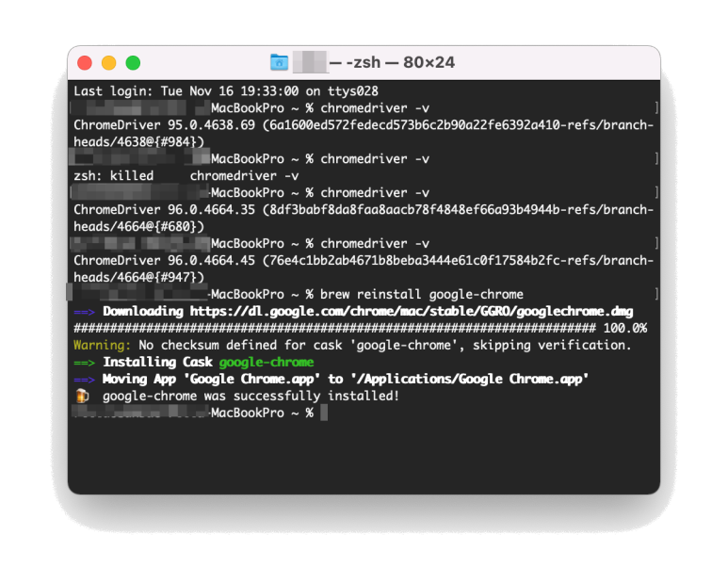Click the yellow 'Warning:' label

(x=102, y=345)
